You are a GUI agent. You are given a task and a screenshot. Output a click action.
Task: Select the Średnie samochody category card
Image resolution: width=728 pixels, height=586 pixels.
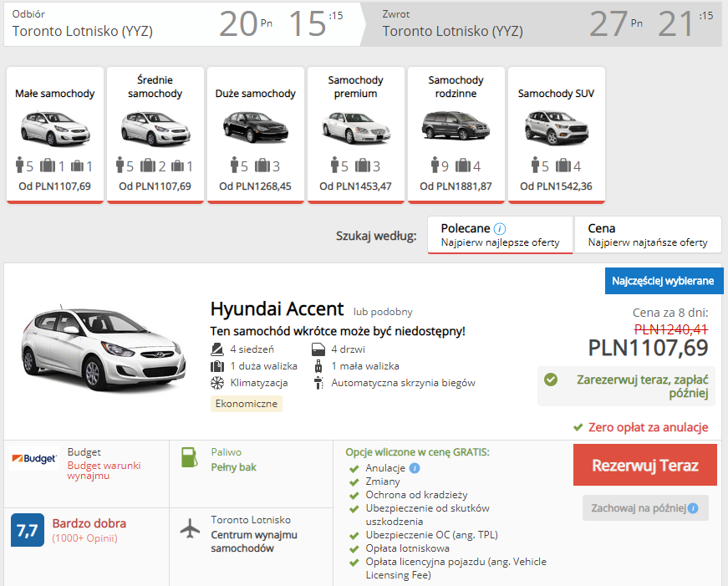155,135
